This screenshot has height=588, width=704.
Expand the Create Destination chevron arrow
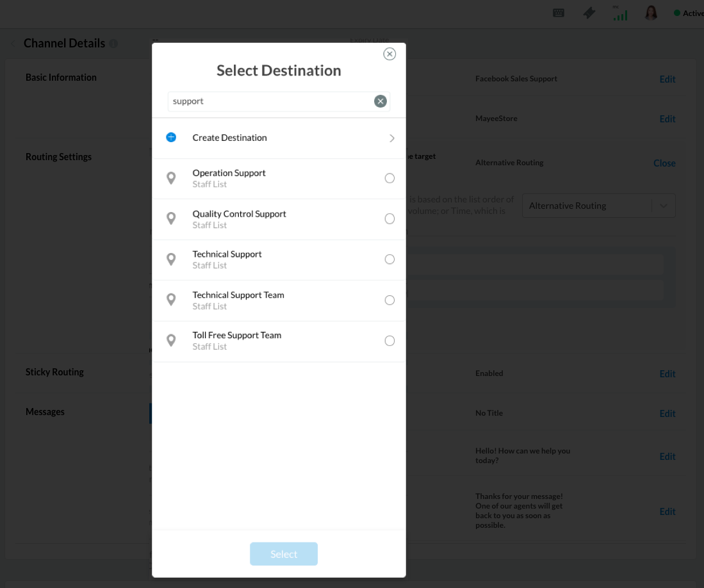392,138
